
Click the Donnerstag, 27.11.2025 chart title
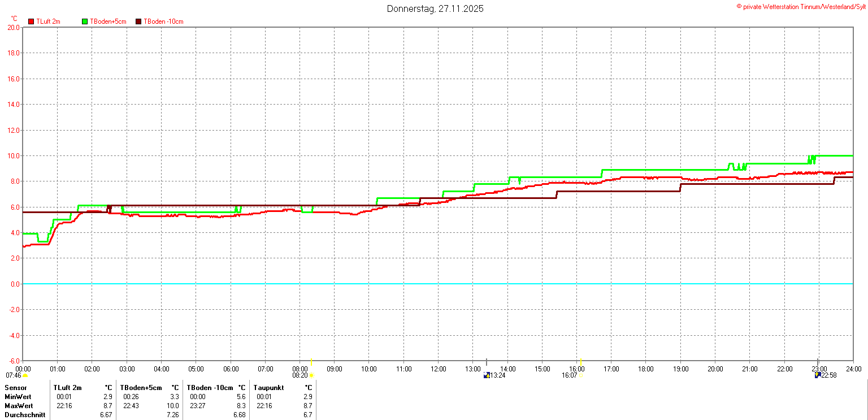coord(435,8)
